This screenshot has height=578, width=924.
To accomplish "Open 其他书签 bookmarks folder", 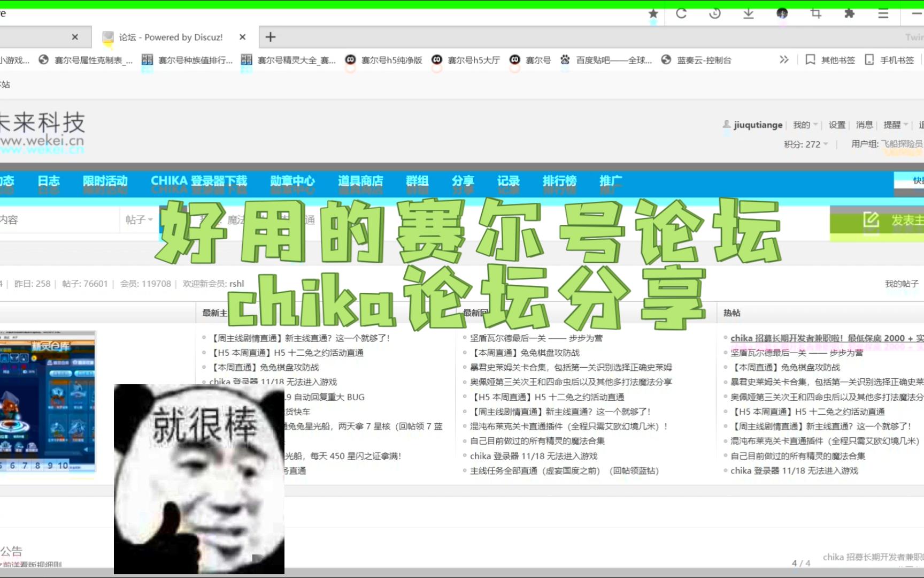I will tap(830, 60).
